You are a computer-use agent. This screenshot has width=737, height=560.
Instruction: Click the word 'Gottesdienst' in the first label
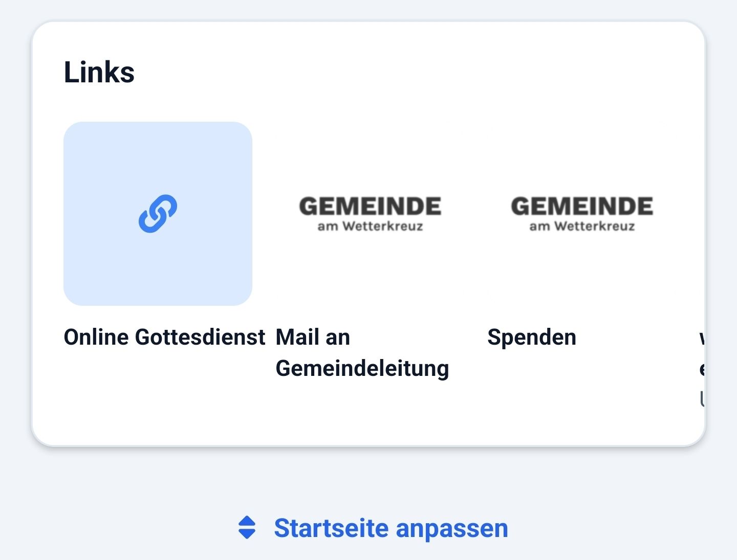pyautogui.click(x=200, y=338)
